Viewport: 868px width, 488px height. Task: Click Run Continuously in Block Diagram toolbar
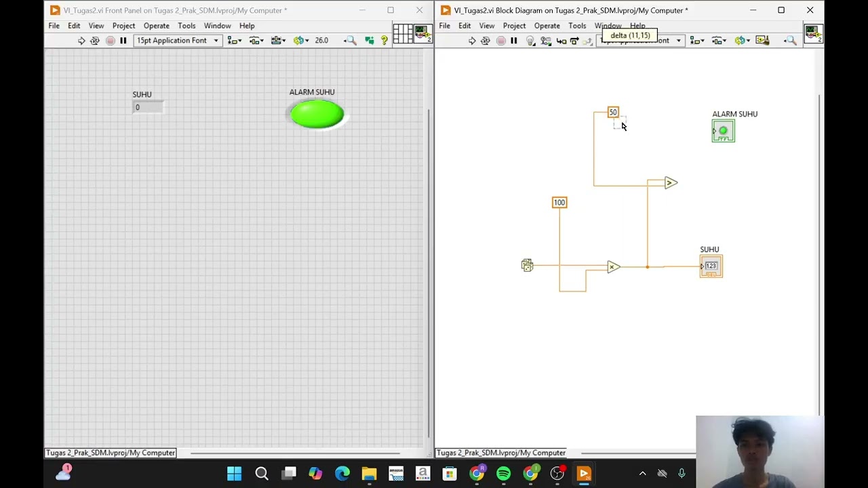point(486,41)
